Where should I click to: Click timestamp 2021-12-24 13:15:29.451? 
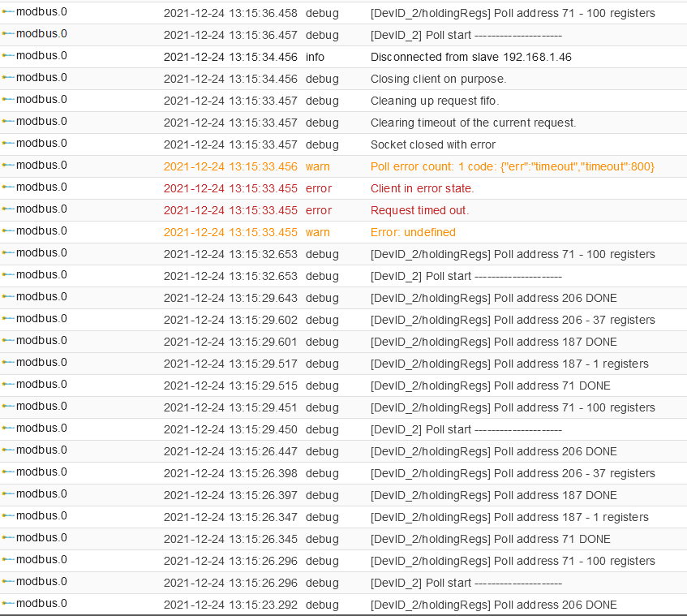point(230,407)
